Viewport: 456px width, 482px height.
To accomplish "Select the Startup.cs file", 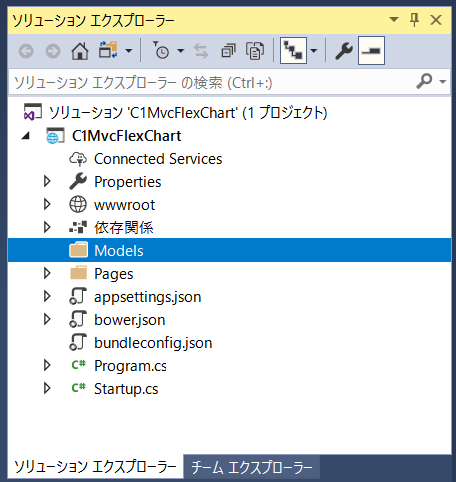I will pos(126,389).
